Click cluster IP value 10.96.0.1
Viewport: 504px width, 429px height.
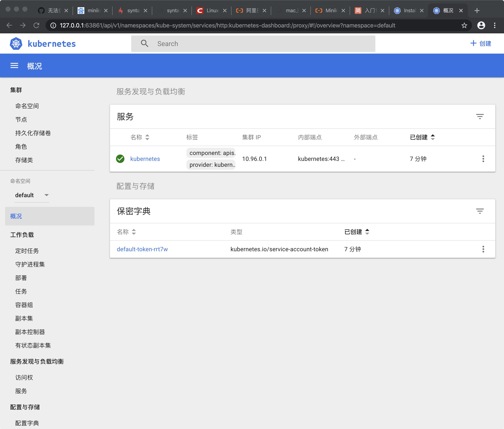pos(254,159)
